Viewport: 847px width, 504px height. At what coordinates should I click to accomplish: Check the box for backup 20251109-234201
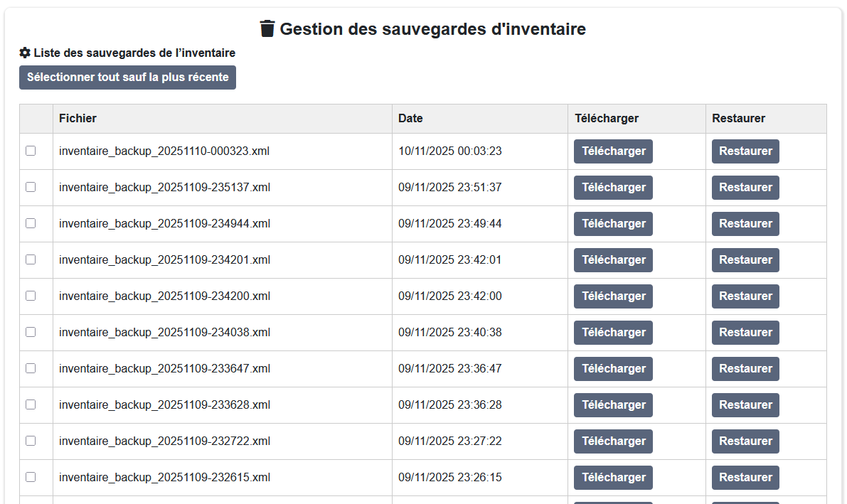31,259
